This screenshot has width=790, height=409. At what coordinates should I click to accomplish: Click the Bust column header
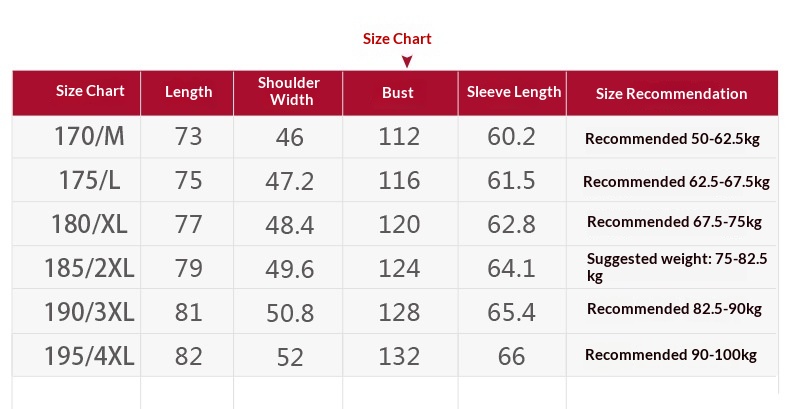coord(398,92)
